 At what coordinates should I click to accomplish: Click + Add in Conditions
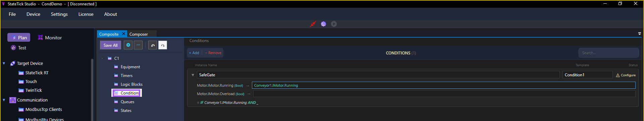pos(194,53)
